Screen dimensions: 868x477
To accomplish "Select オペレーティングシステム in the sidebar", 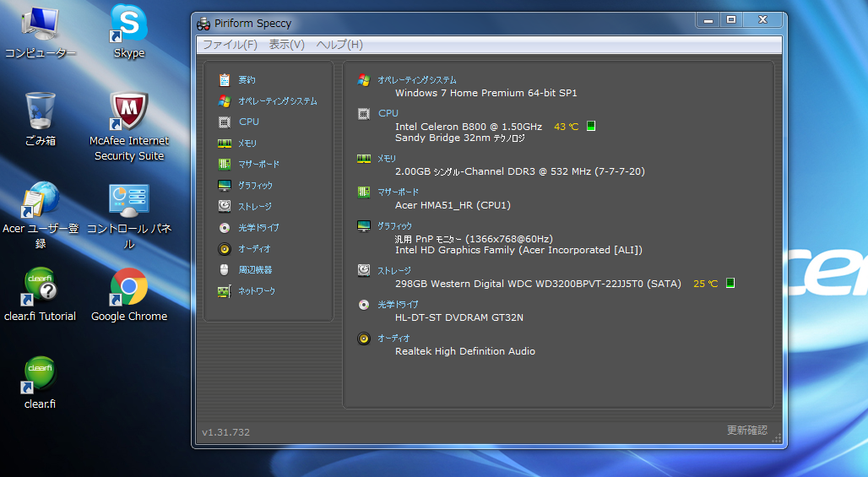I will (278, 100).
